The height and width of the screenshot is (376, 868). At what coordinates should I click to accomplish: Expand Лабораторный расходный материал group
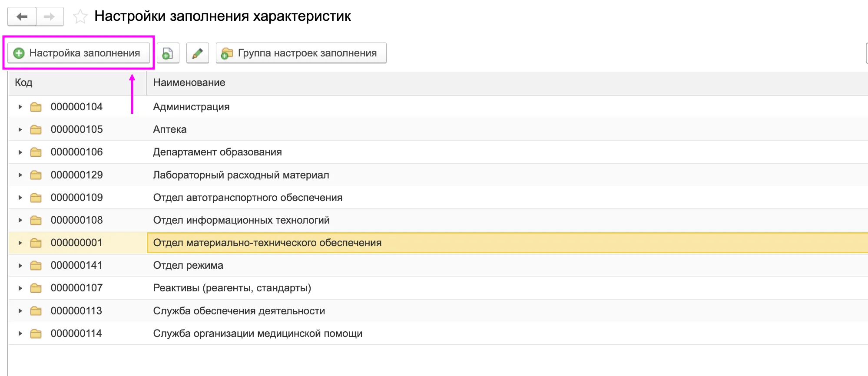point(20,175)
